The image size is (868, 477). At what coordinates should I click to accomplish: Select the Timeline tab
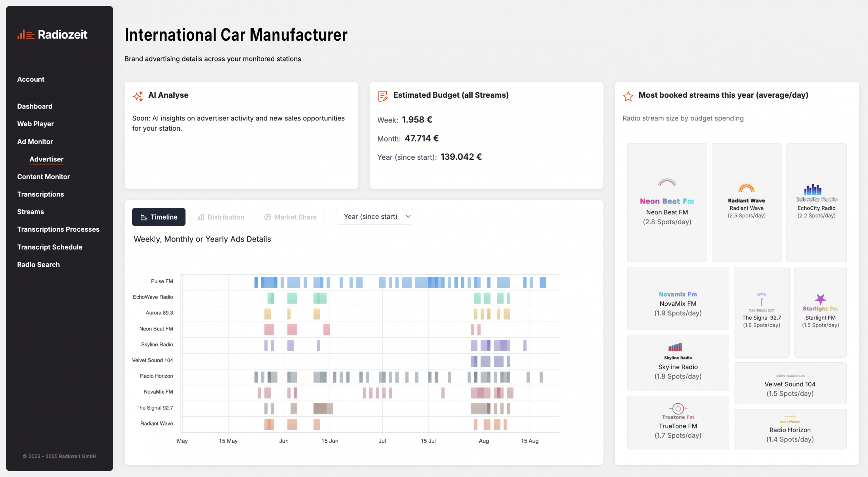coord(159,217)
